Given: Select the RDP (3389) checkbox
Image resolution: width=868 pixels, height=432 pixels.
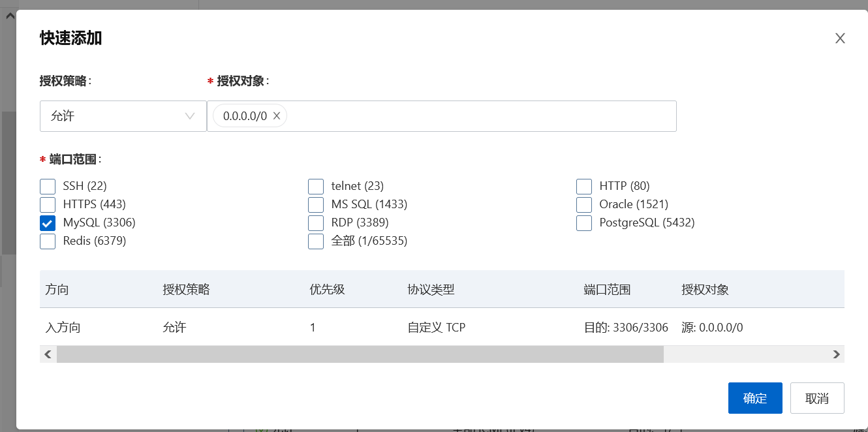Looking at the screenshot, I should (x=316, y=223).
